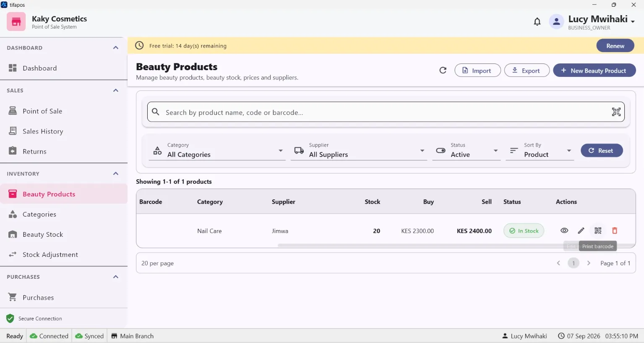Sort by the Stock column header
Image resolution: width=644 pixels, height=343 pixels.
[372, 202]
